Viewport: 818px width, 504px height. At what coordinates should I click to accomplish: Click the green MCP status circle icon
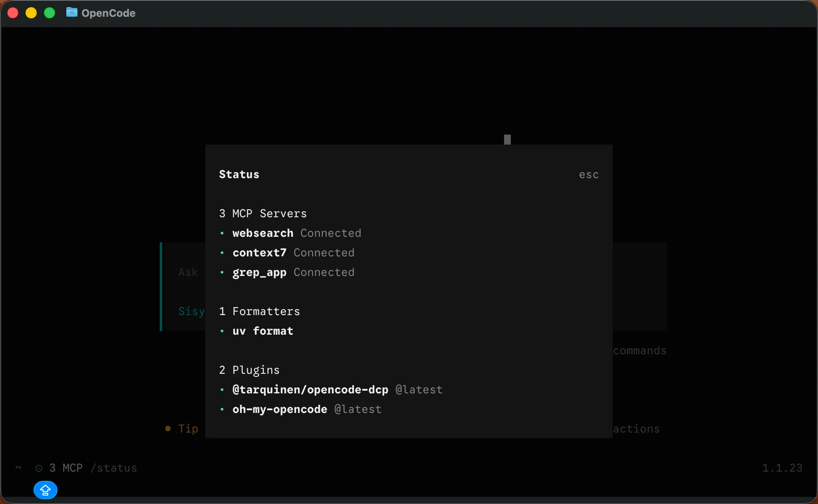(39, 468)
